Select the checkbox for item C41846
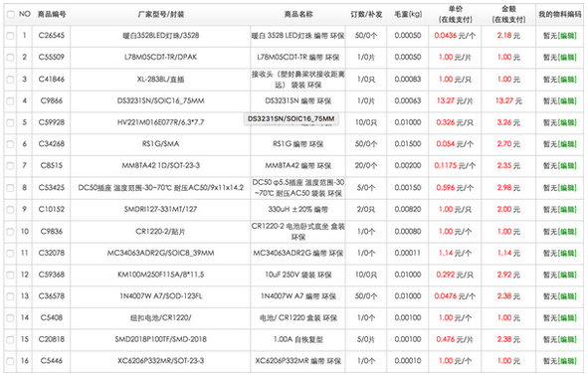 click(x=10, y=80)
